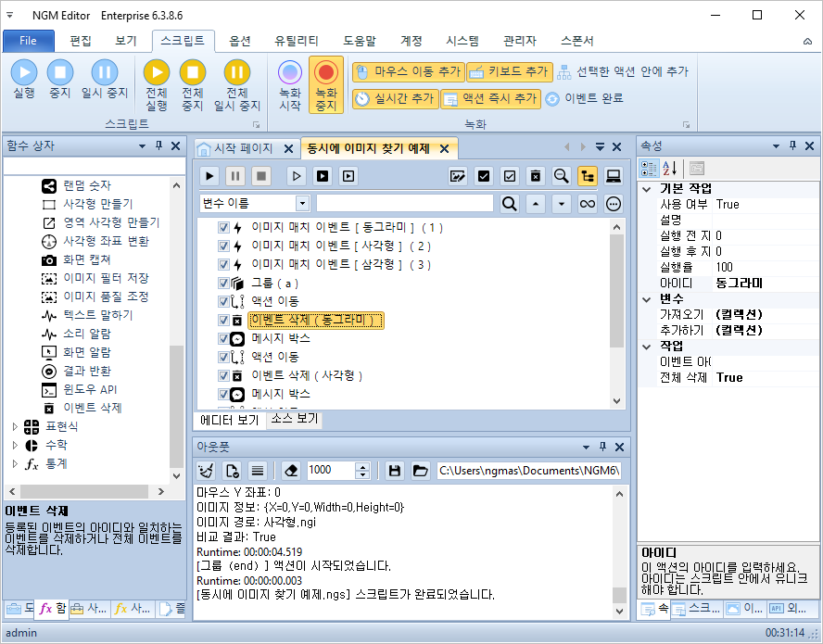The width and height of the screenshot is (823, 644).
Task: Click the delete action trash icon in editor toolbar
Action: point(536,176)
